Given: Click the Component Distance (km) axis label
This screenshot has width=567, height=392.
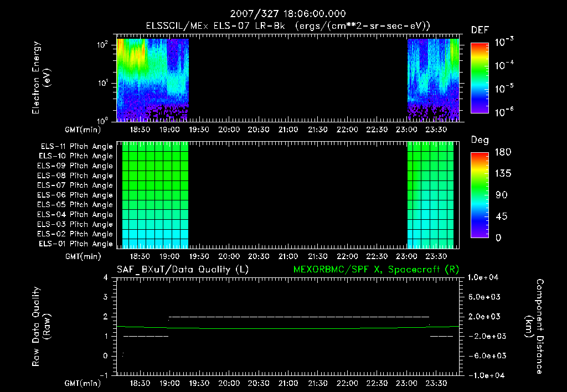Looking at the screenshot, I should [x=534, y=327].
